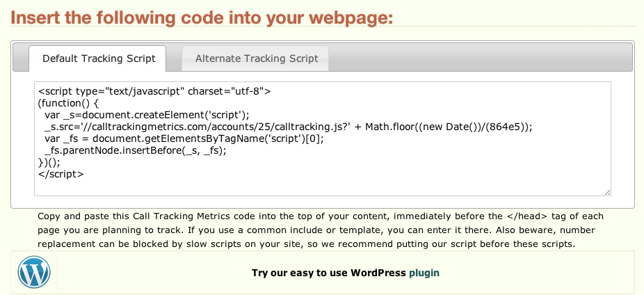This screenshot has height=295, width=644.
Task: Follow the WordPress plugin link
Action: click(x=424, y=273)
